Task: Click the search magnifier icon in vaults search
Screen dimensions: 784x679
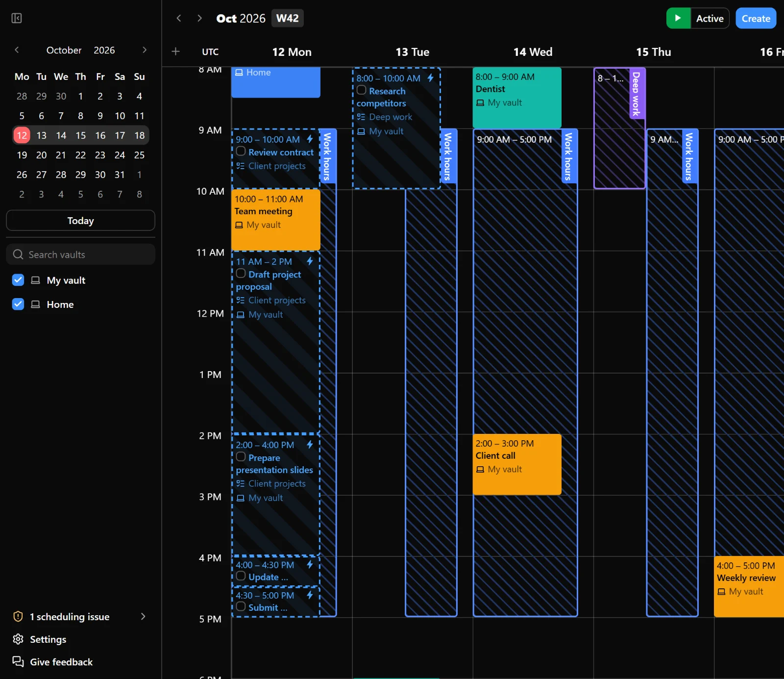Action: tap(18, 254)
